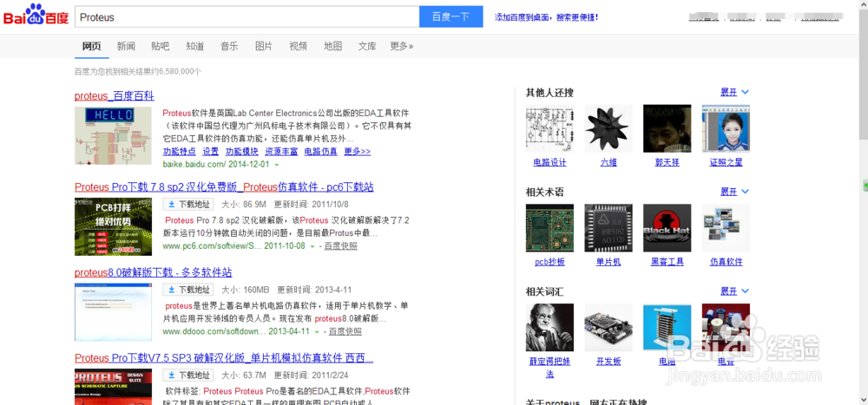
Task: Click the vertical scrollbar thumb
Action: pyautogui.click(x=863, y=75)
